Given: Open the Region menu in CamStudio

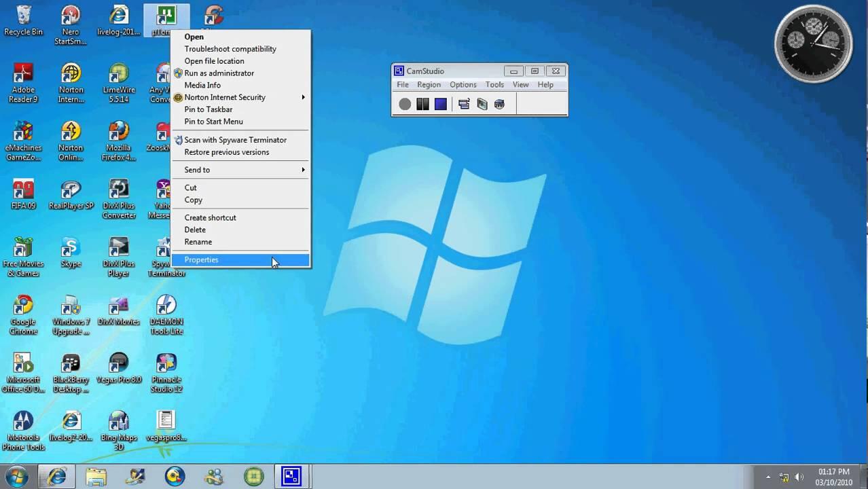Looking at the screenshot, I should (x=429, y=85).
